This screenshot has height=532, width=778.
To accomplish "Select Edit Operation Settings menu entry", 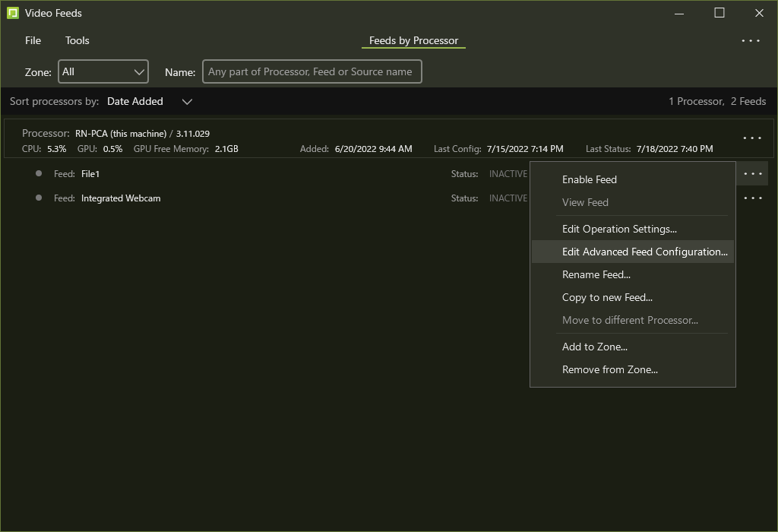I will pos(618,230).
